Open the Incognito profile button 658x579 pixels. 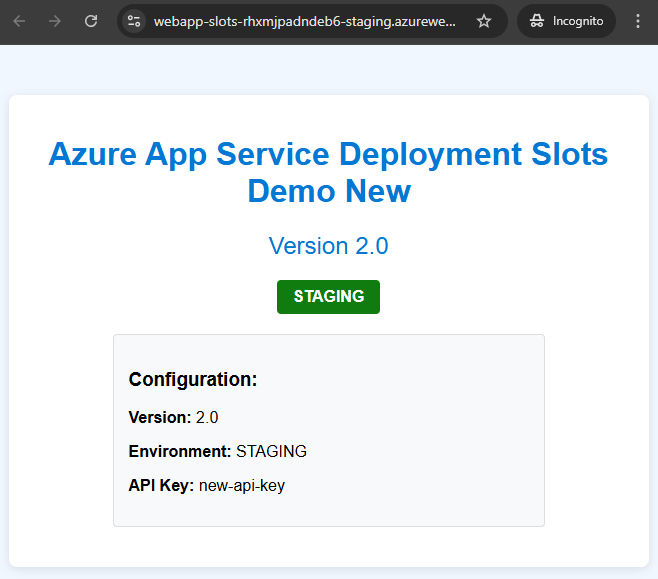[x=567, y=21]
